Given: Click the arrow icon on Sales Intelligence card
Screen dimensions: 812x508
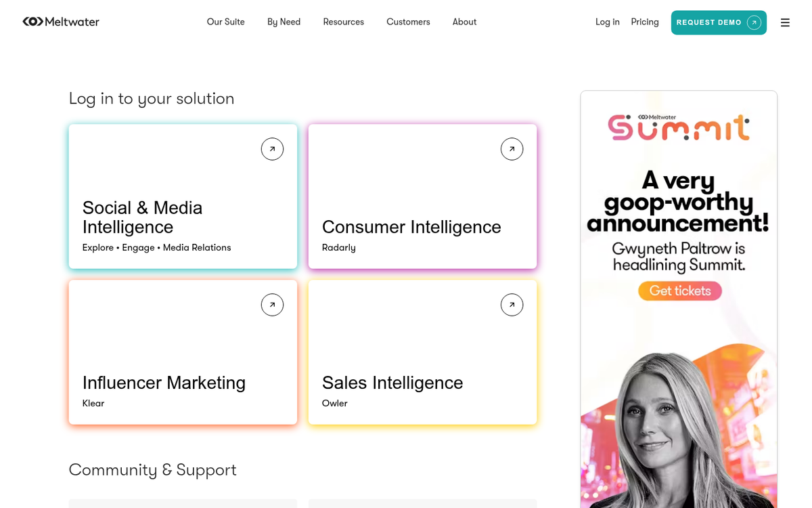Looking at the screenshot, I should coord(512,304).
